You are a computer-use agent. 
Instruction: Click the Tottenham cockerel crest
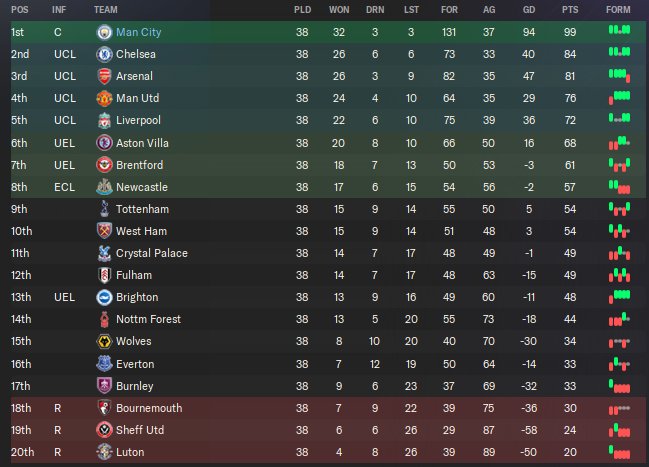tap(104, 209)
